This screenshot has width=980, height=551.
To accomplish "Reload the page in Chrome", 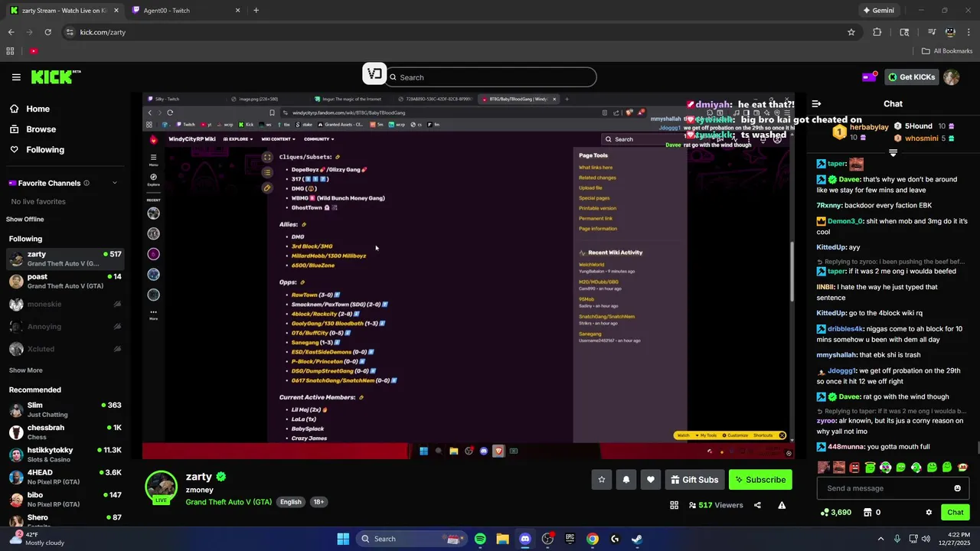I will [47, 32].
